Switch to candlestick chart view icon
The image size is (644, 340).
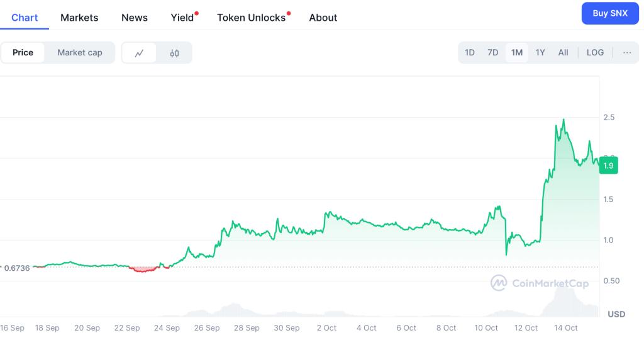(174, 53)
